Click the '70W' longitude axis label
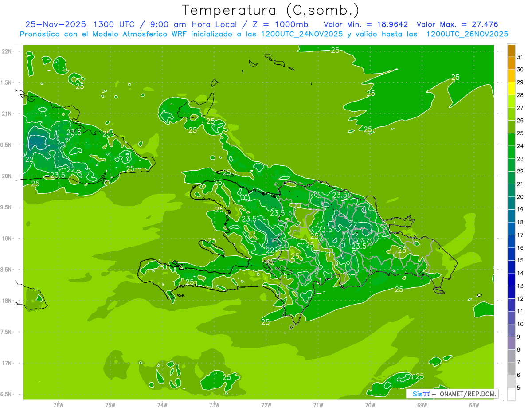 [370, 405]
